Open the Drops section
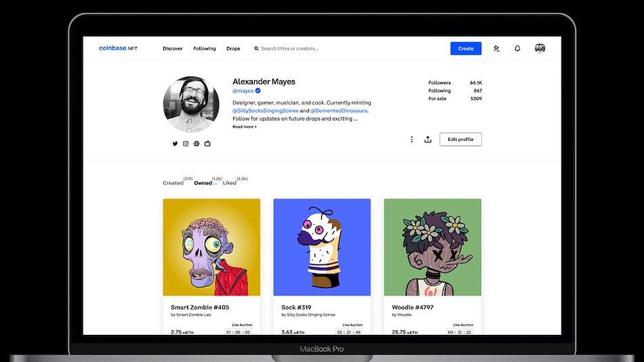644x362 pixels. 233,49
